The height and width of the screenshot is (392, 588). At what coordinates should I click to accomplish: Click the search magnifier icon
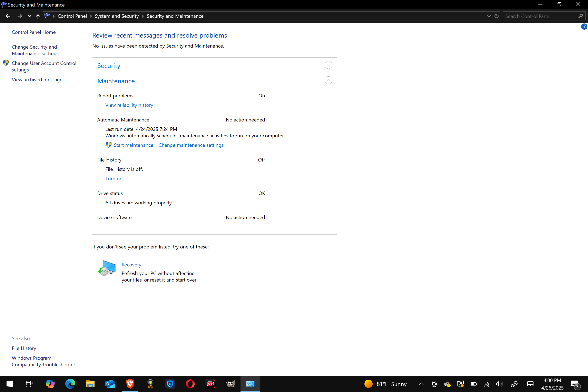point(580,16)
